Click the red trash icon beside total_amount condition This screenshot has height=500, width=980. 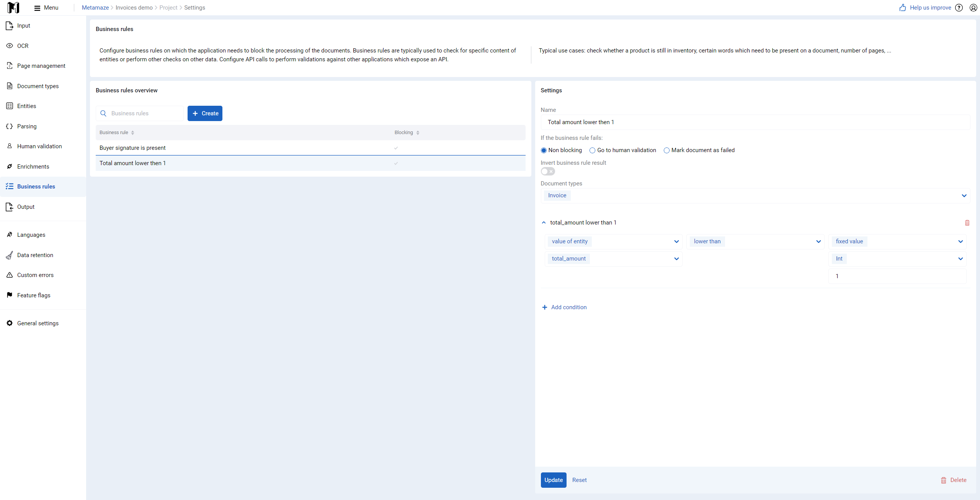(x=967, y=223)
